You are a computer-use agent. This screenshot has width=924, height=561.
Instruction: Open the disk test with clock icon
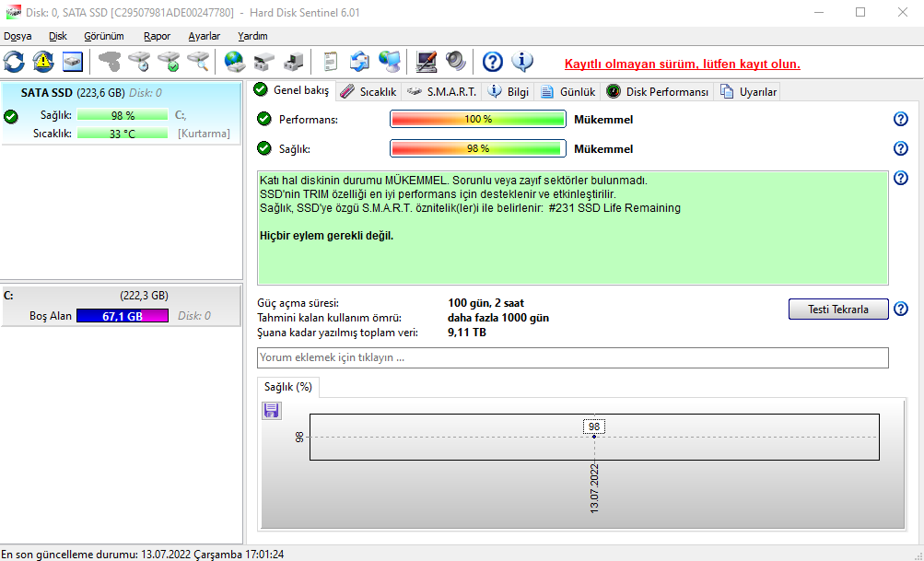(x=140, y=62)
